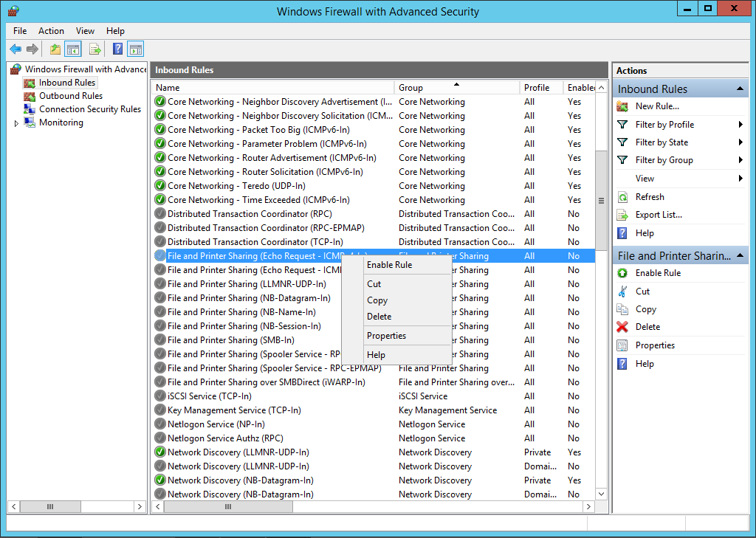
Task: Toggle the Show/Hide Action Pane toolbar icon
Action: coord(136,49)
